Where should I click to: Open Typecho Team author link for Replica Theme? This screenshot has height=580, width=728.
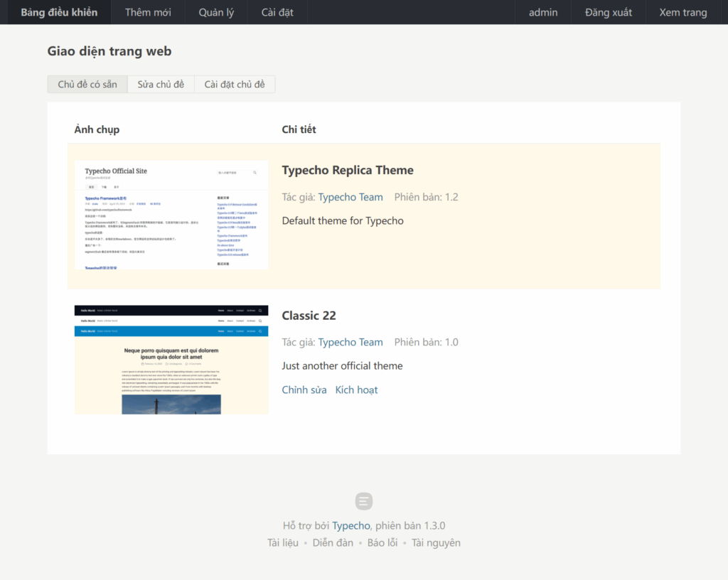[x=350, y=197]
